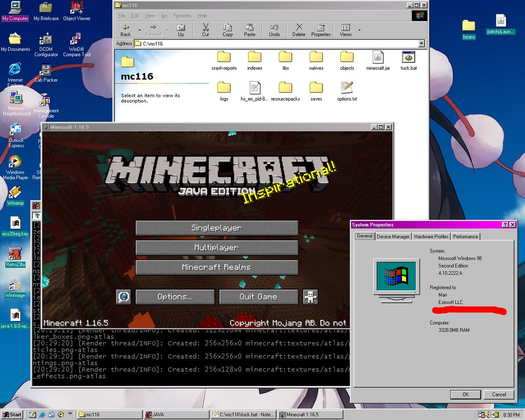Click Properties in explorer toolbar

pyautogui.click(x=321, y=30)
